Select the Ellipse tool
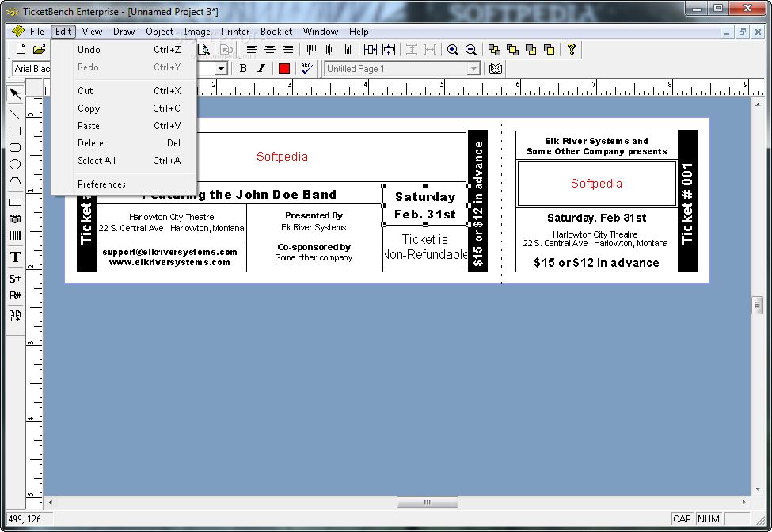772x532 pixels. tap(15, 165)
